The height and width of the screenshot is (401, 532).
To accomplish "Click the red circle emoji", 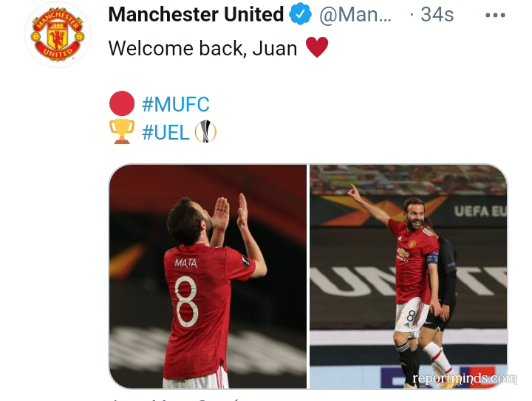I will click(x=122, y=103).
